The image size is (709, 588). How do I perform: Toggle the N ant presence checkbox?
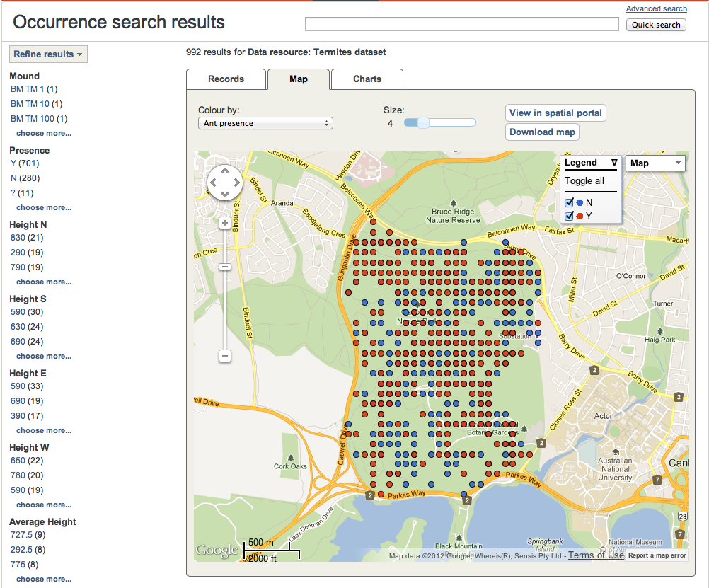click(x=570, y=202)
